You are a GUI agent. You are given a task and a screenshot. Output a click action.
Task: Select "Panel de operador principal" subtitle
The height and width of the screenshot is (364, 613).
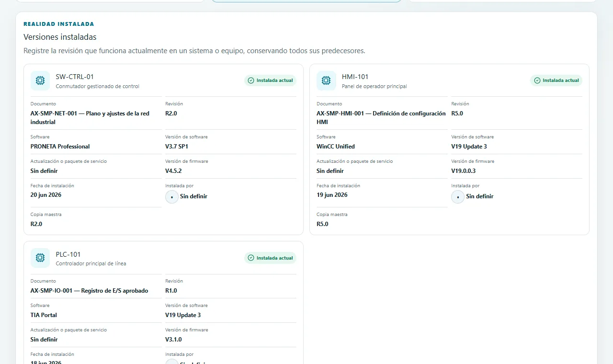[x=375, y=87]
